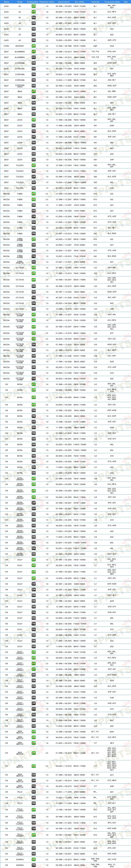Click the BFS engine code cell
131x868 pixels.
click(112, 743)
